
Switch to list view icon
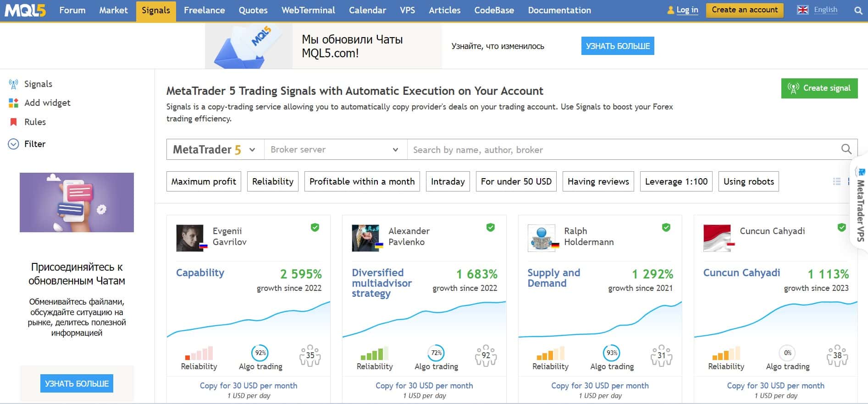tap(837, 181)
